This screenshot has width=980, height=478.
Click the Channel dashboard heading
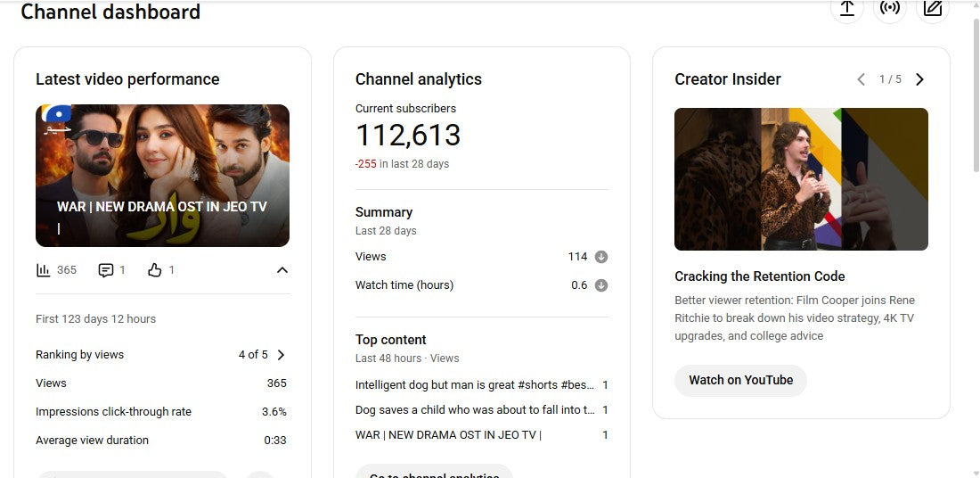coord(110,12)
